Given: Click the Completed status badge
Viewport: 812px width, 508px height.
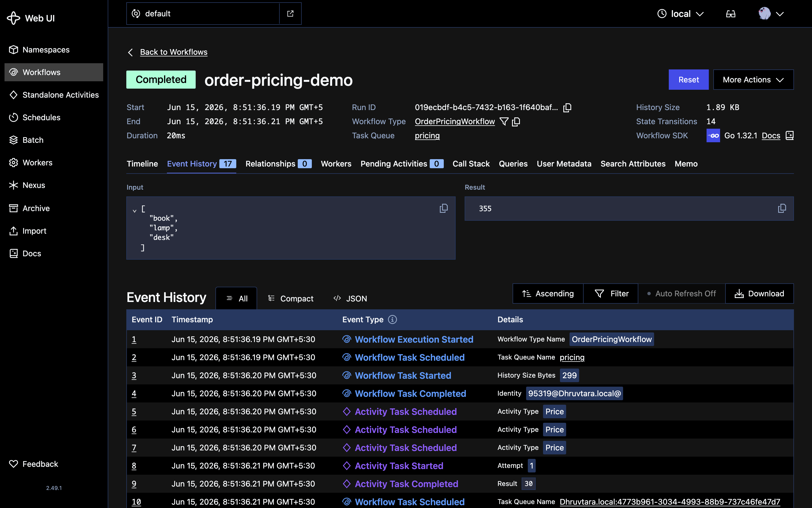Looking at the screenshot, I should point(161,80).
